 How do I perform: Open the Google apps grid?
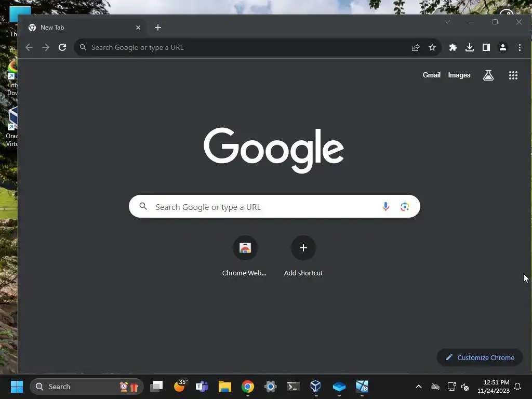click(513, 75)
